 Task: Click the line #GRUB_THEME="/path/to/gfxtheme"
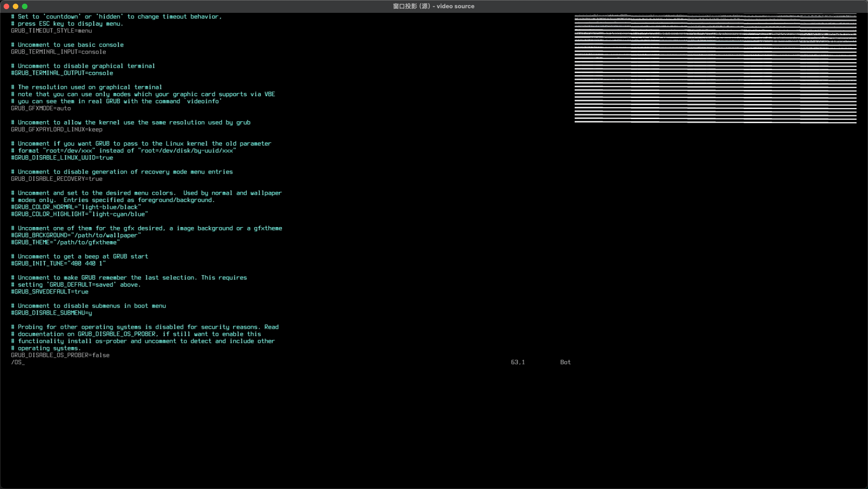[65, 242]
